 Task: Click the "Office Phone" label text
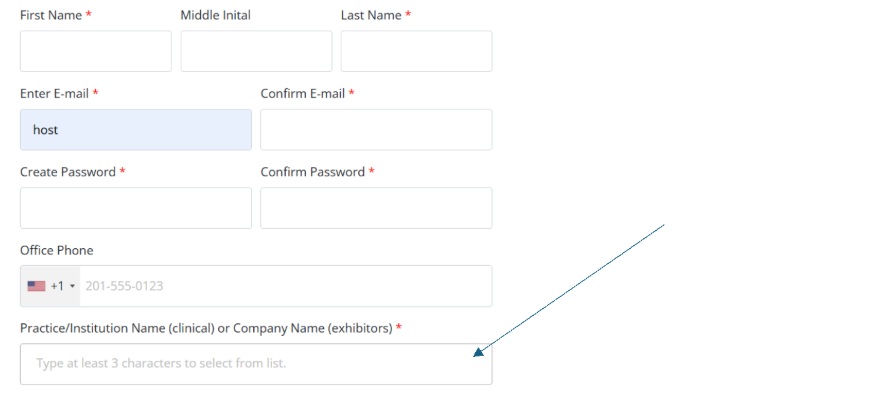pos(56,250)
